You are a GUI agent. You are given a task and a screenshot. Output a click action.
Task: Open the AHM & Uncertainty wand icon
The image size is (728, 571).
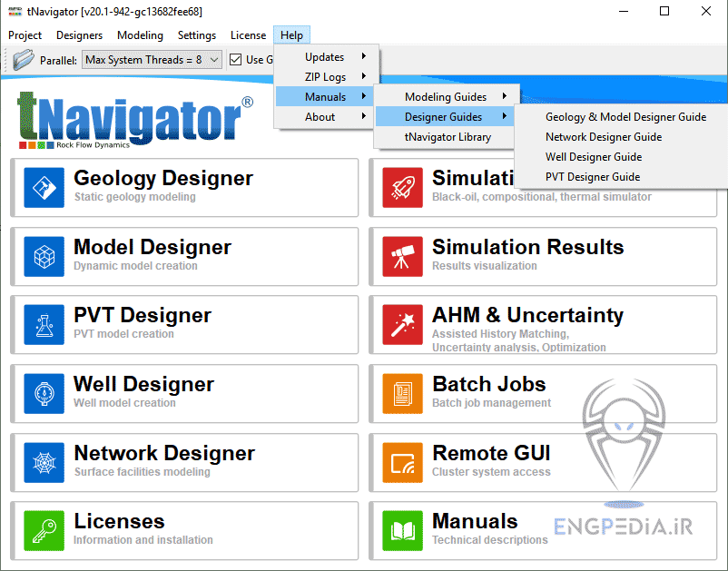coord(403,325)
